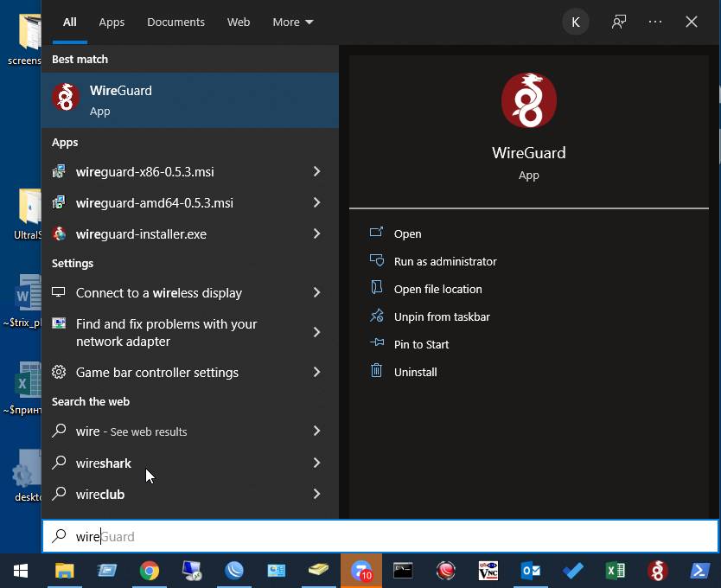This screenshot has width=721, height=588.
Task: Select Unpin from taskbar
Action: click(x=442, y=316)
